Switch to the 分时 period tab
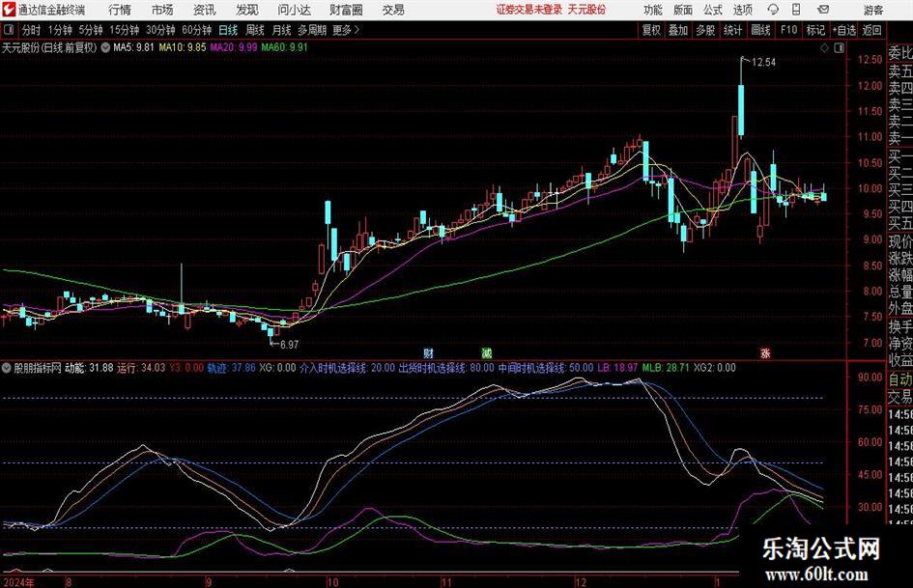Image resolution: width=913 pixels, height=588 pixels. pyautogui.click(x=31, y=30)
